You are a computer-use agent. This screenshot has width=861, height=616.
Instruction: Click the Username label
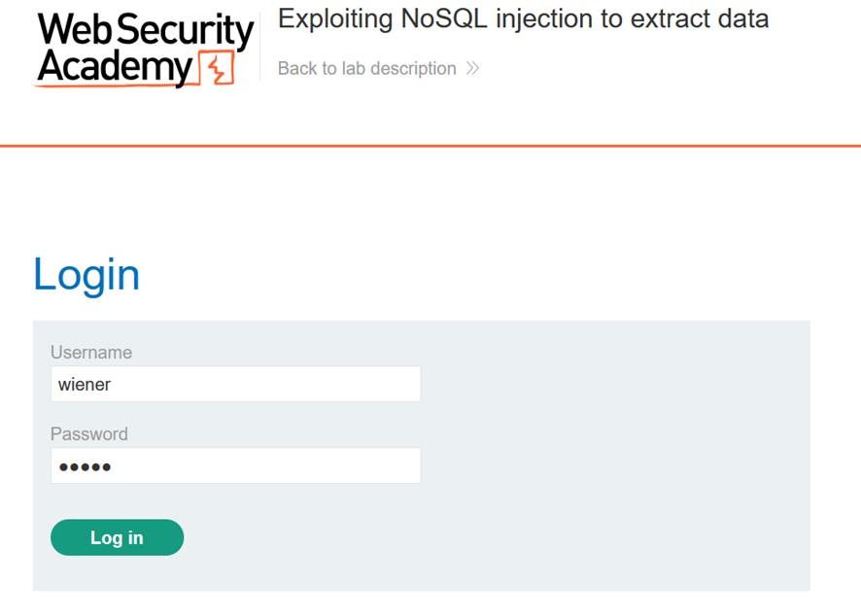tap(91, 353)
